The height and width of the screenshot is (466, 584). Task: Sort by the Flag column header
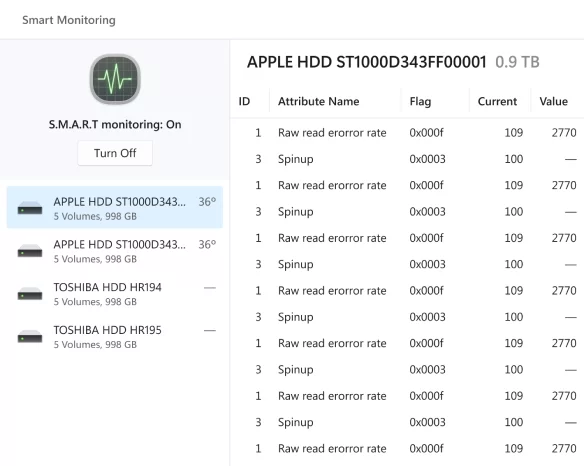click(x=420, y=101)
